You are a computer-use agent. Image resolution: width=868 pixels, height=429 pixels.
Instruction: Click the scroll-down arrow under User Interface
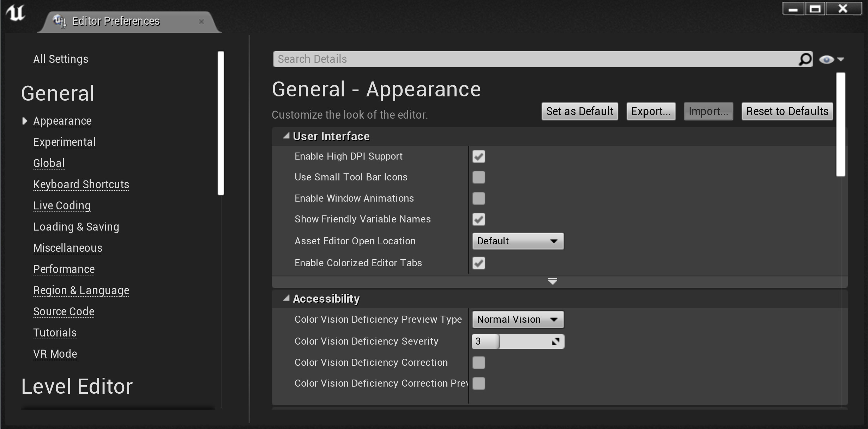(553, 281)
